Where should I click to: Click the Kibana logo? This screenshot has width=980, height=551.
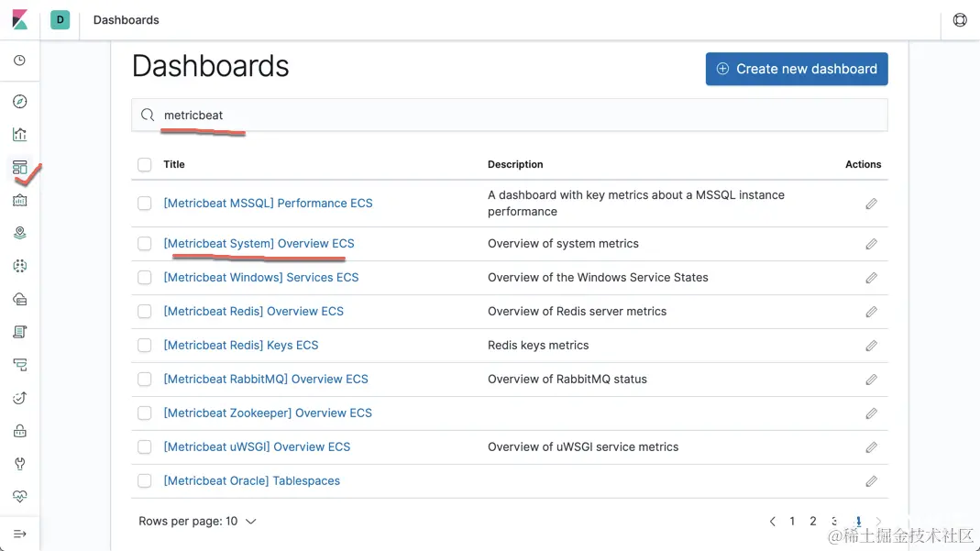[19, 20]
